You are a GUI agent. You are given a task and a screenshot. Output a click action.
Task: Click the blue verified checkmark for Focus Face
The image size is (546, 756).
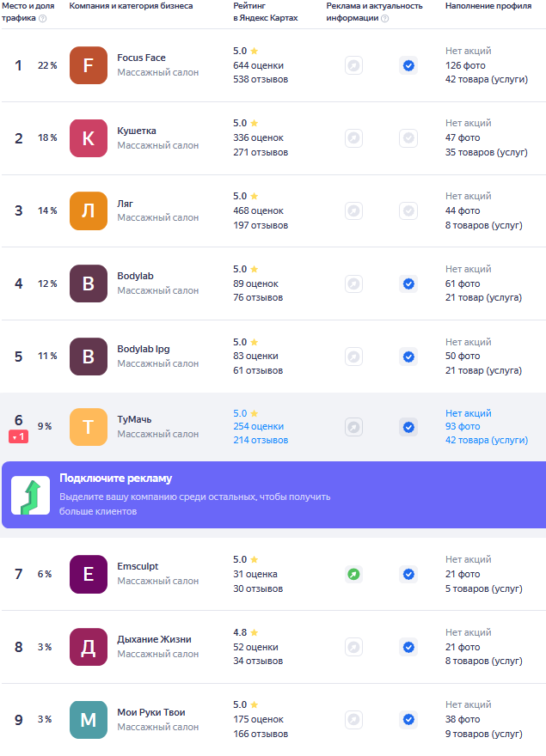(x=408, y=65)
